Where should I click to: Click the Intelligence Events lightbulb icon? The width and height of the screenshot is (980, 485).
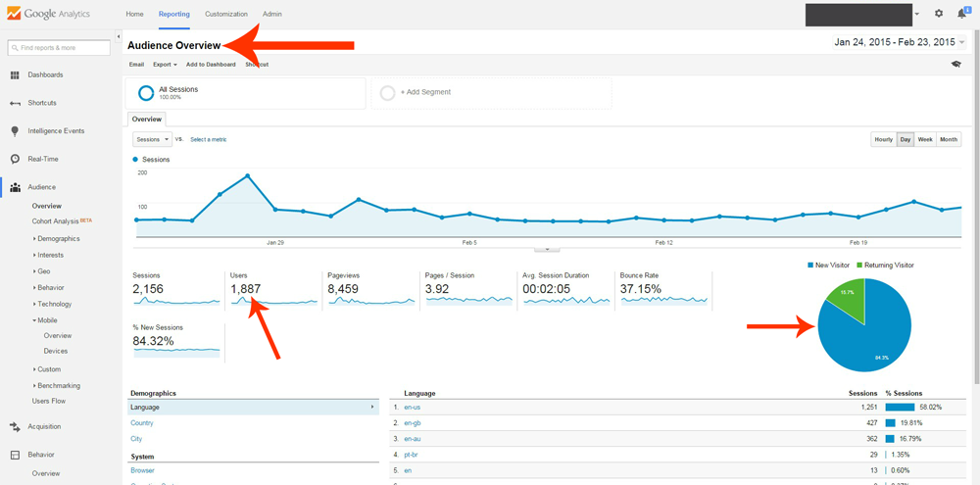(15, 131)
